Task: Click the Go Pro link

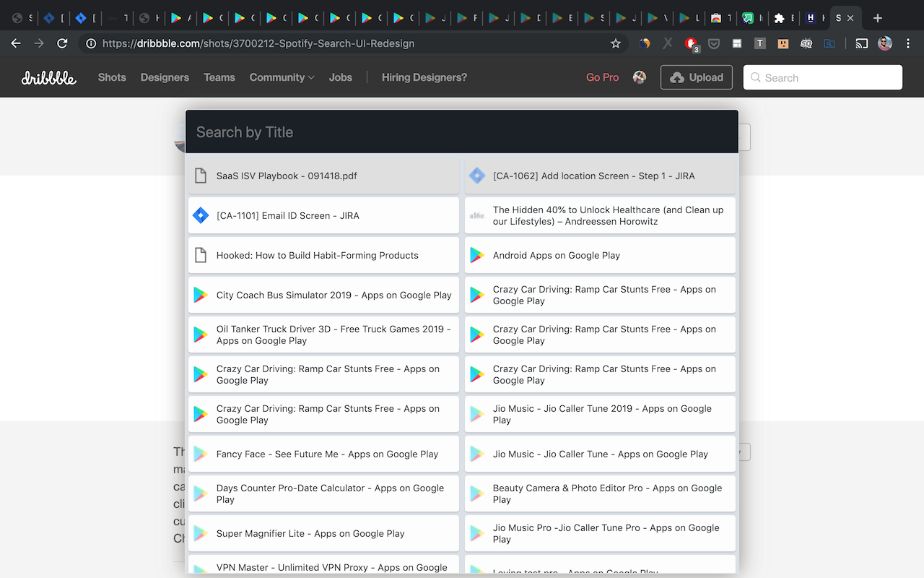Action: [602, 77]
